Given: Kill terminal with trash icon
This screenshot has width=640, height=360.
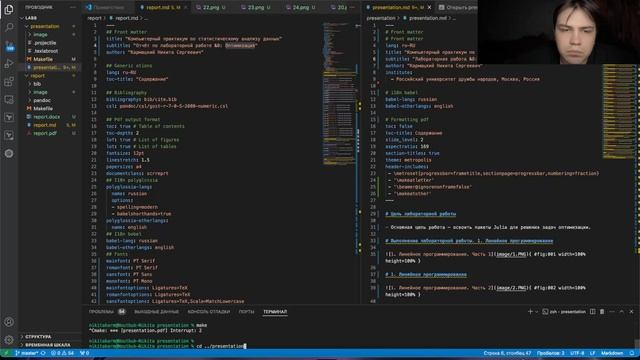Looking at the screenshot, I should pos(602,311).
